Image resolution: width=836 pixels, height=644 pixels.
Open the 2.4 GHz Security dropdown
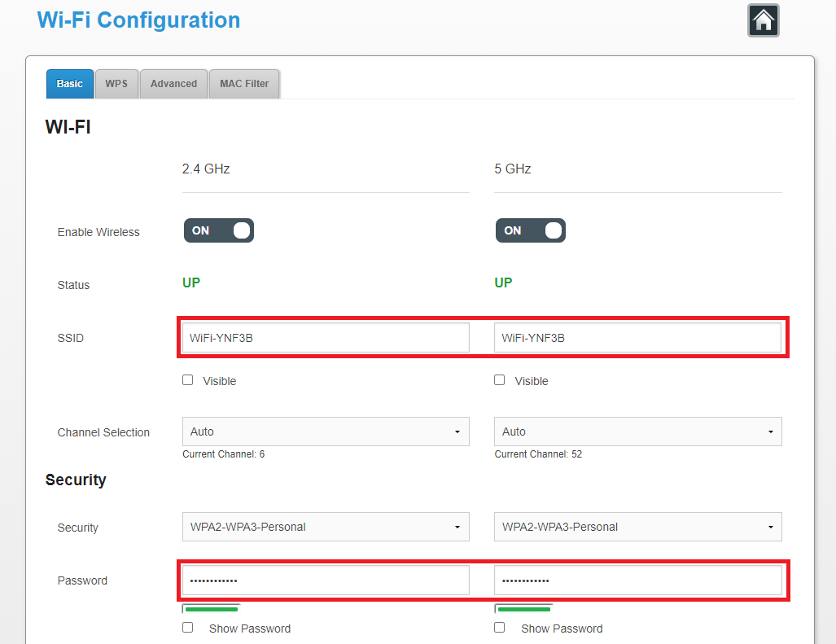click(325, 527)
